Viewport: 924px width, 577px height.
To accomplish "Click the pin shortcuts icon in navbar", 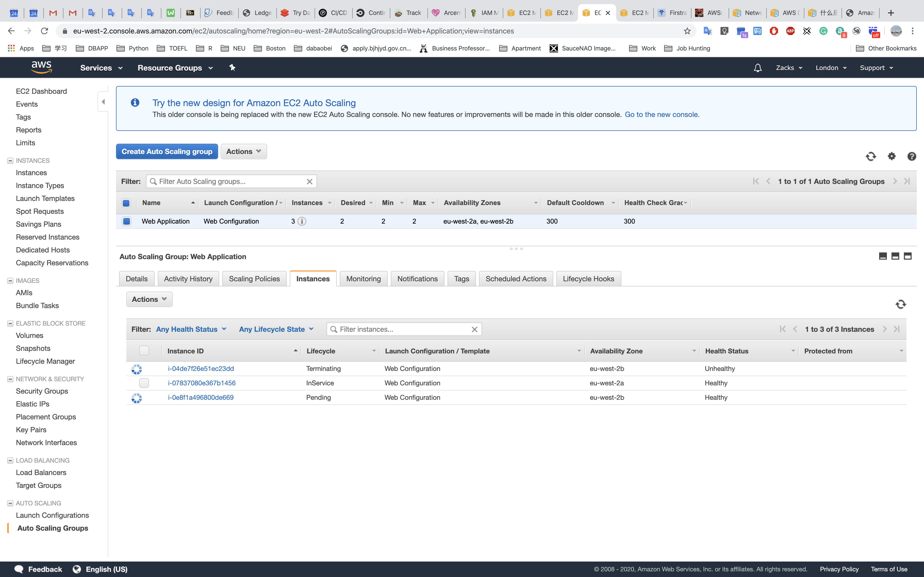I will (x=232, y=67).
